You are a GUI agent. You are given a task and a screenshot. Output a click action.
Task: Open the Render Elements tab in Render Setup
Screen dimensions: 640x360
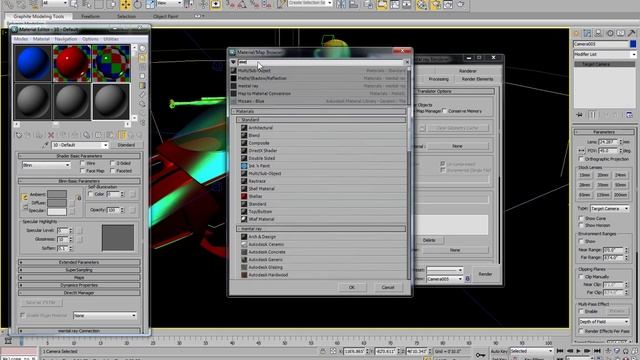477,79
